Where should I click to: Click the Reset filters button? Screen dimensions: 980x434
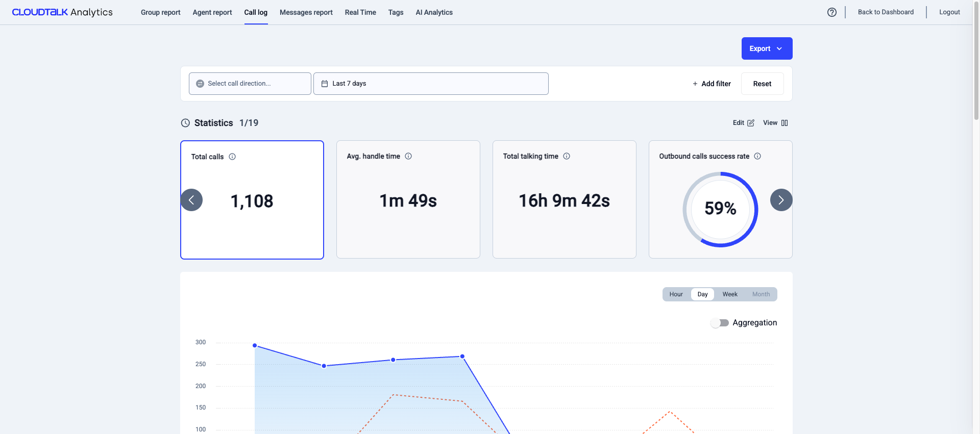[x=763, y=84]
